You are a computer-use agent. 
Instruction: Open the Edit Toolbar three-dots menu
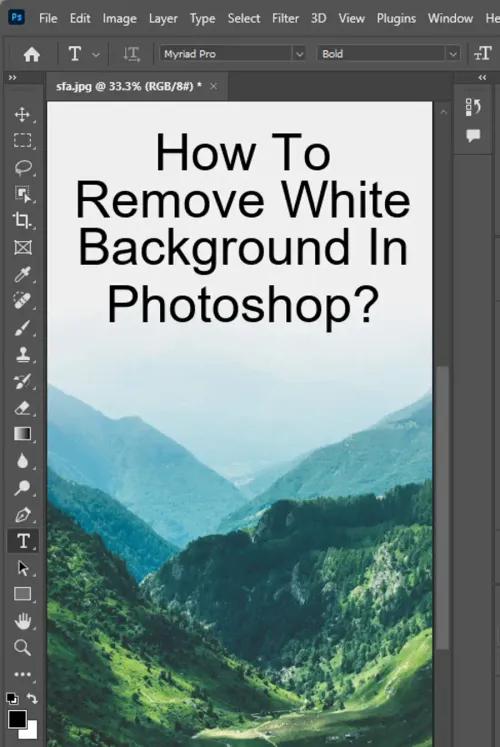(22, 675)
